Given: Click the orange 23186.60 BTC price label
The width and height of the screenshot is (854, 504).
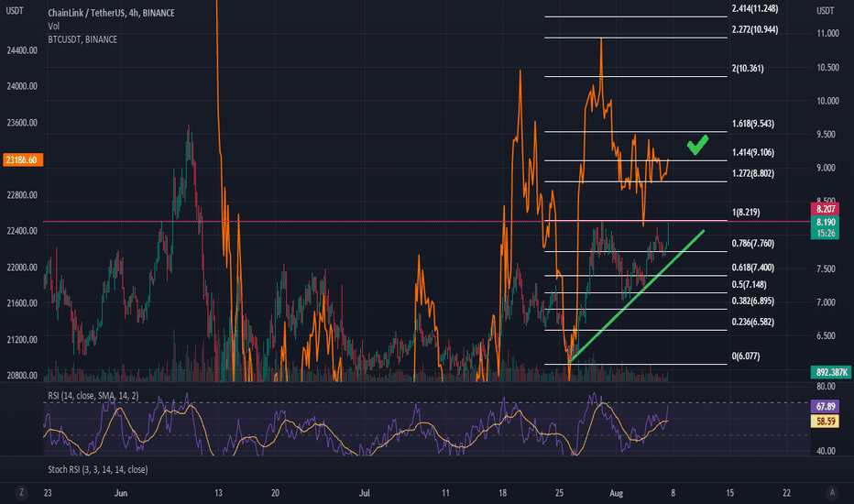Looking at the screenshot, I should [22, 159].
